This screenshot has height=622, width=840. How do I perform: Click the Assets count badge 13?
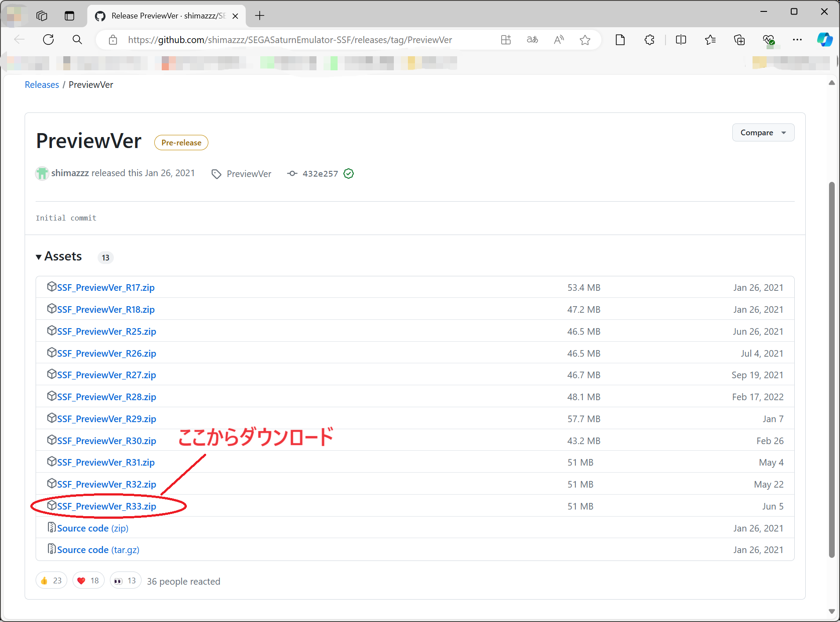click(105, 258)
